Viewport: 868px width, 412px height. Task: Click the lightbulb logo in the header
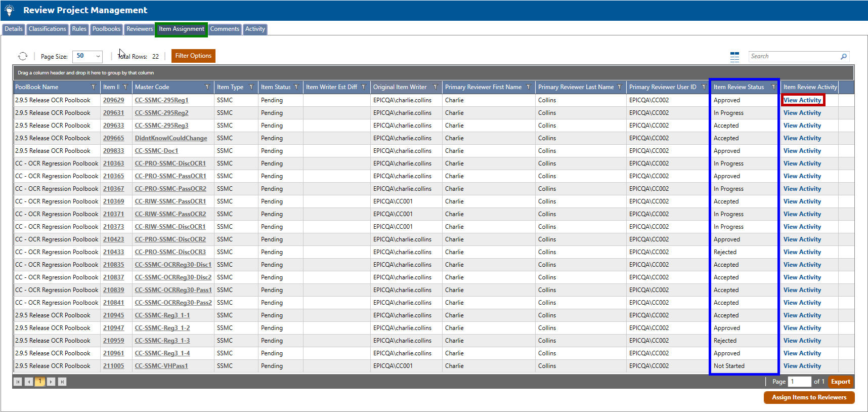(9, 10)
